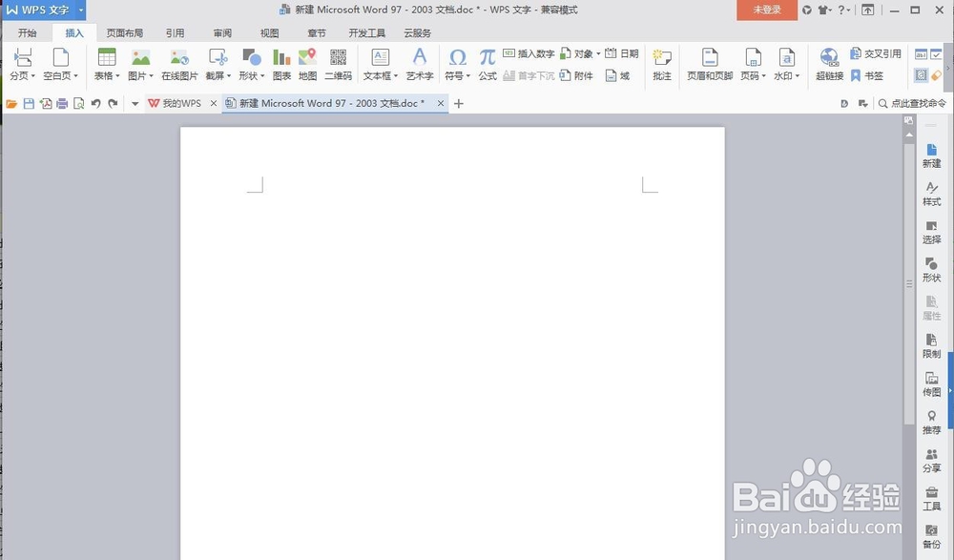
Task: Open the WPS 文字 application menu
Action: pyautogui.click(x=44, y=10)
